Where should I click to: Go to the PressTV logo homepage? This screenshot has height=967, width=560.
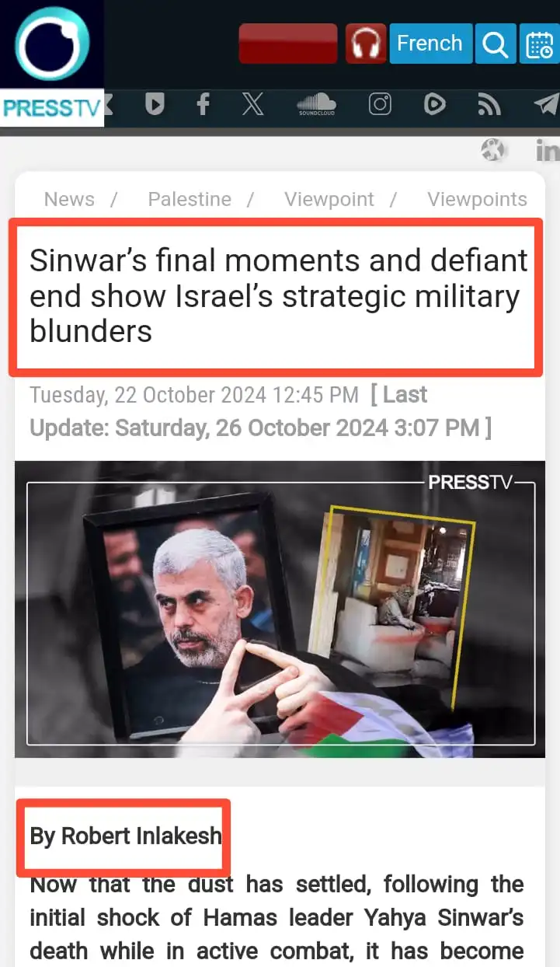coord(52,63)
